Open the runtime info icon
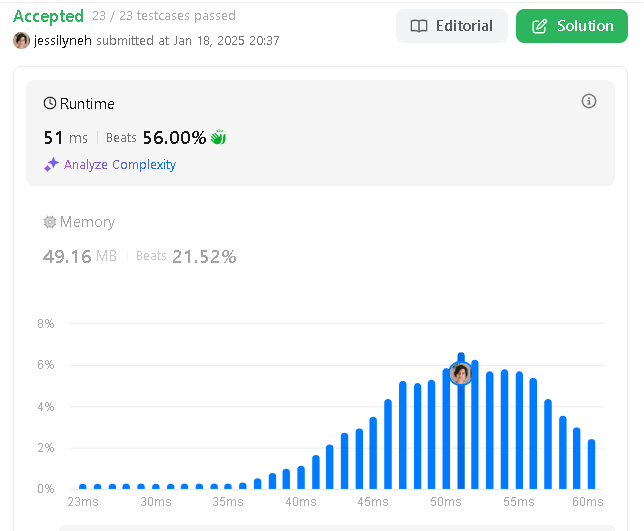This screenshot has height=531, width=644. 589,101
